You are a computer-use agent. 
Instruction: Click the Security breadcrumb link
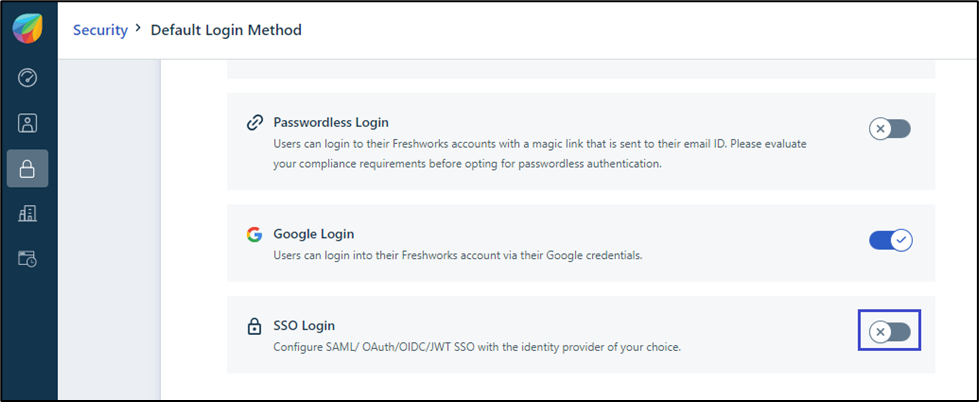(x=100, y=30)
